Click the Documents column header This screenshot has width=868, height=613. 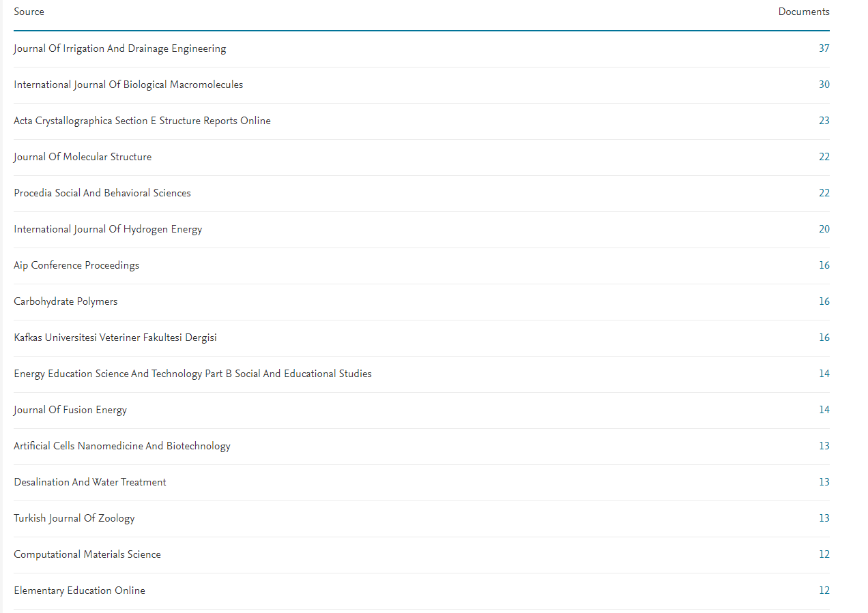pyautogui.click(x=803, y=12)
